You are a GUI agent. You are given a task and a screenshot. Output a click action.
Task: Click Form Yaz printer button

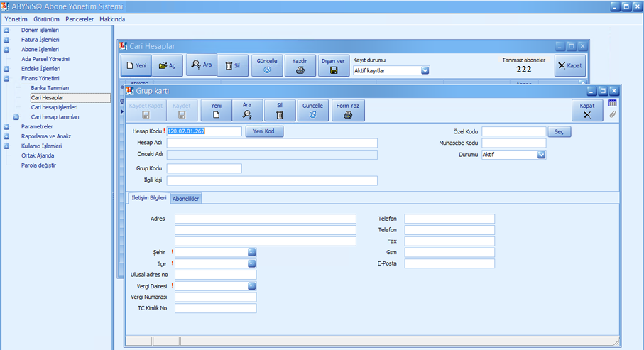tap(348, 110)
